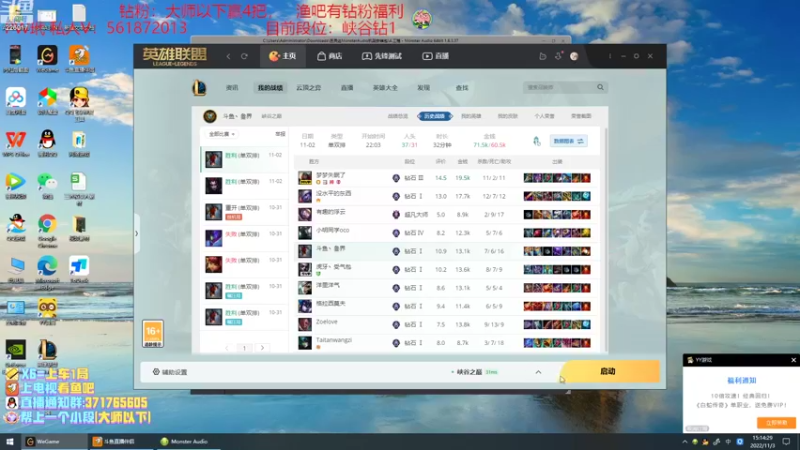
Task: Open the Google Chrome desktop icon
Action: (47, 230)
